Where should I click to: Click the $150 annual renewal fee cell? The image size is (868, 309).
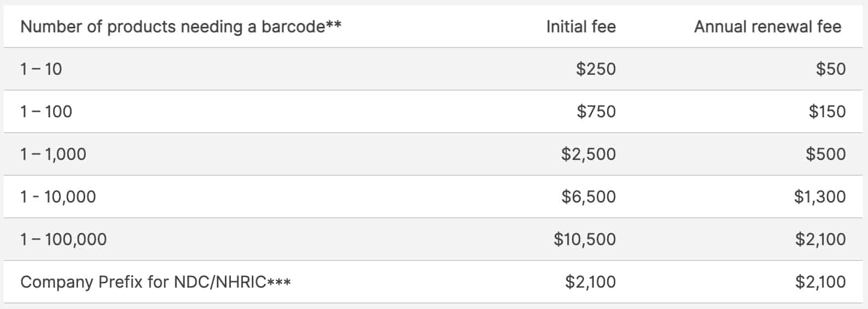click(827, 111)
